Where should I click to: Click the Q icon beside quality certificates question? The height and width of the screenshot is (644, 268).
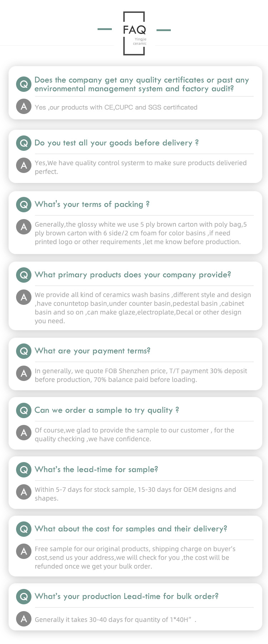pos(24,84)
